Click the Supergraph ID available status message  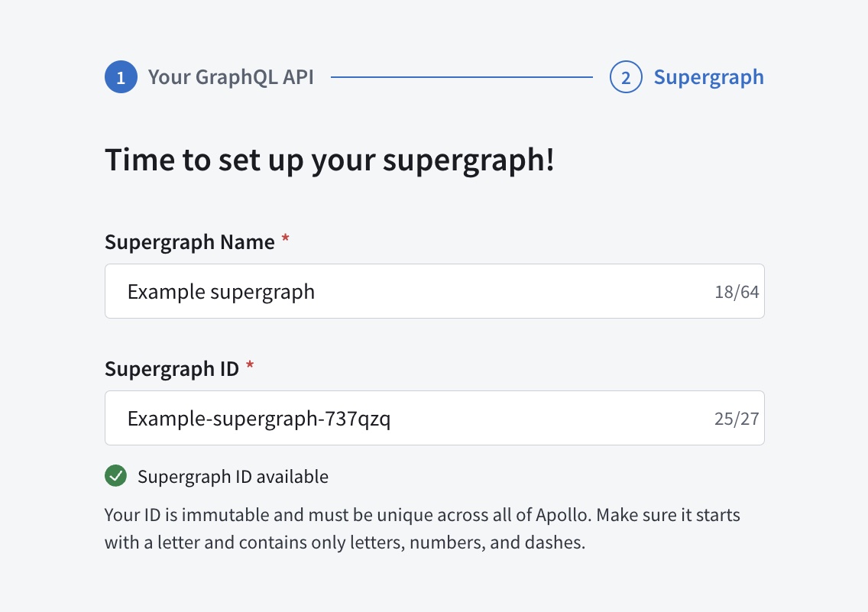point(232,476)
